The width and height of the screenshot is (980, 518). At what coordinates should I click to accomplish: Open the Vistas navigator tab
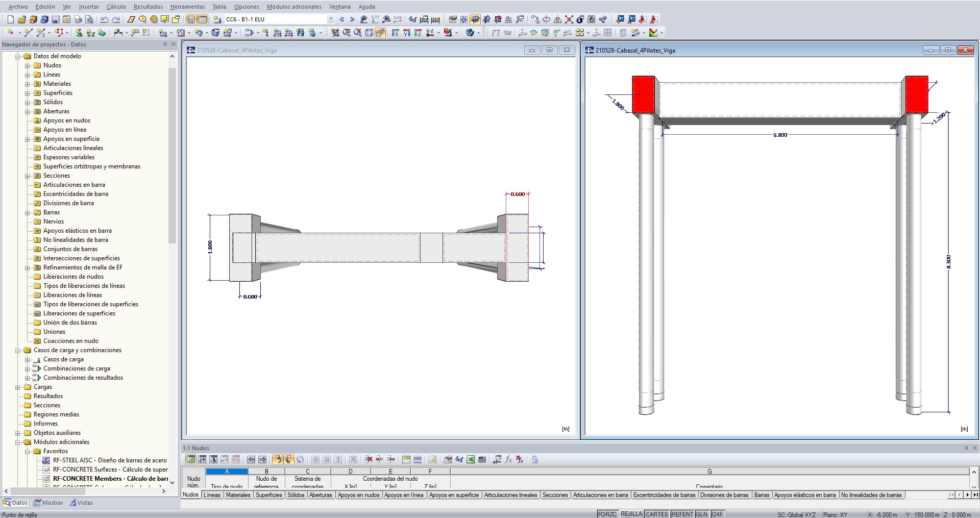pos(82,503)
